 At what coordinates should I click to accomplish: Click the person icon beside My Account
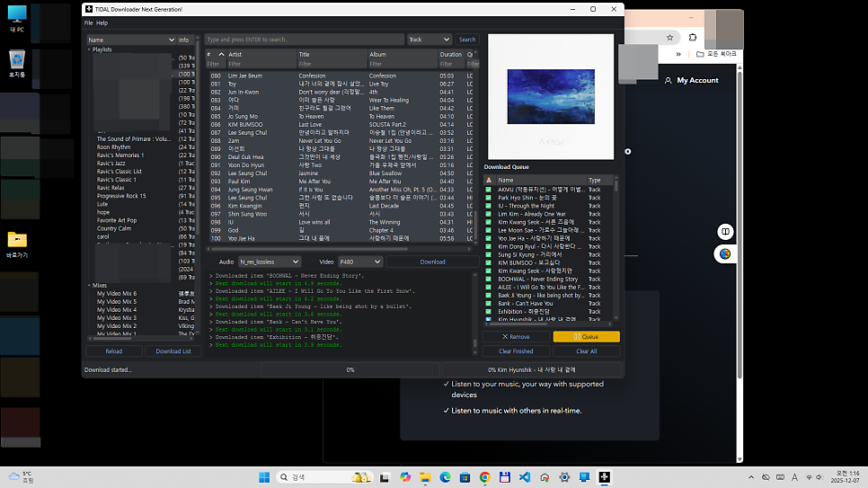point(669,80)
